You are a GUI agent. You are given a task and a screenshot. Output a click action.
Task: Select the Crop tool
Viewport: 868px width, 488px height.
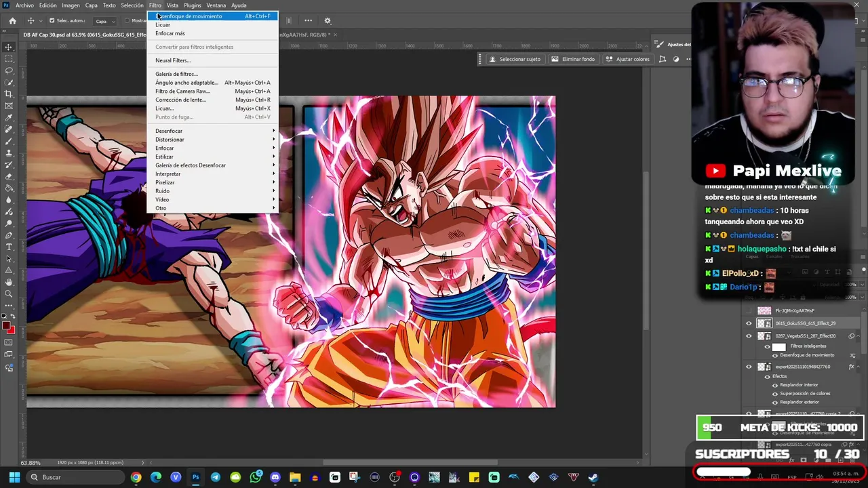pyautogui.click(x=9, y=94)
